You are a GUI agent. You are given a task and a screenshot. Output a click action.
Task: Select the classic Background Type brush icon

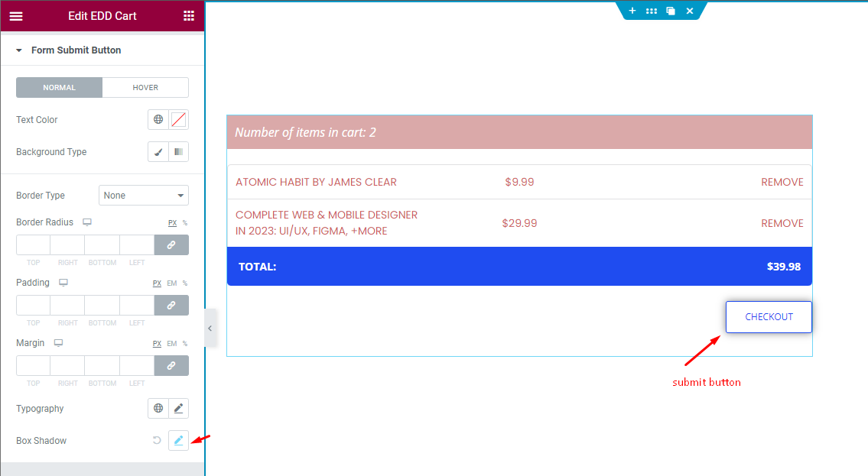coord(158,151)
